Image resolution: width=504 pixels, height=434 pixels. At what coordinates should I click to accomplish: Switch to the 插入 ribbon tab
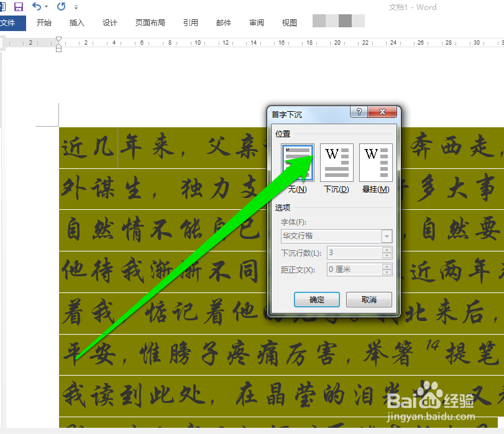(76, 23)
